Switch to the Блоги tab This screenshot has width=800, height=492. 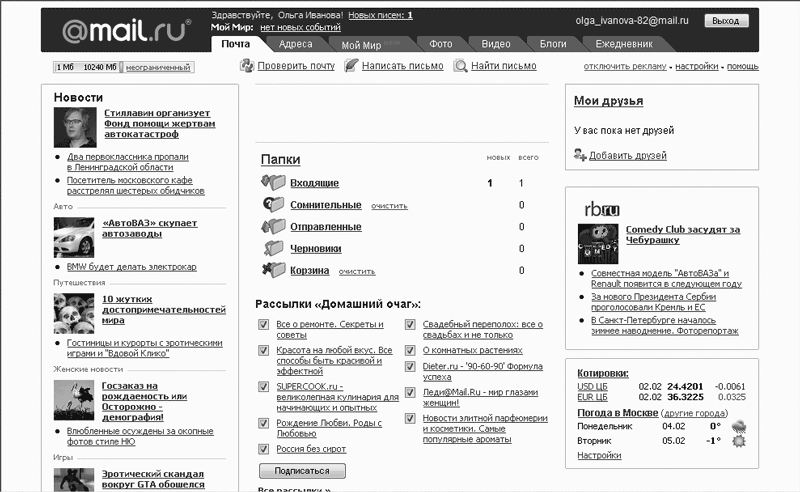pyautogui.click(x=553, y=44)
